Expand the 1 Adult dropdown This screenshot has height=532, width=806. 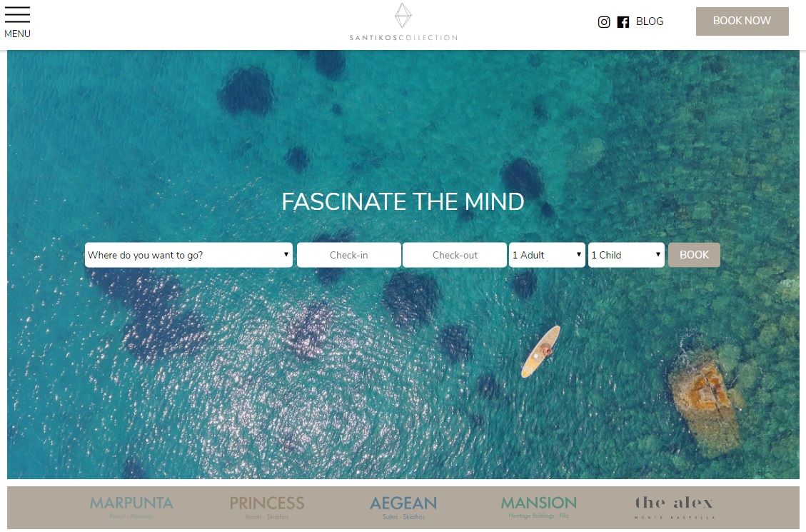[x=547, y=255]
